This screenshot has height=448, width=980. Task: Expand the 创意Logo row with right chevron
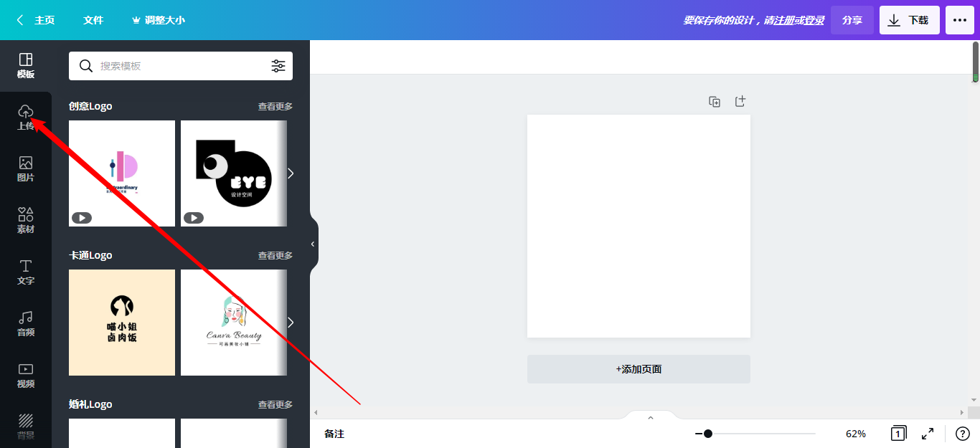(x=291, y=173)
